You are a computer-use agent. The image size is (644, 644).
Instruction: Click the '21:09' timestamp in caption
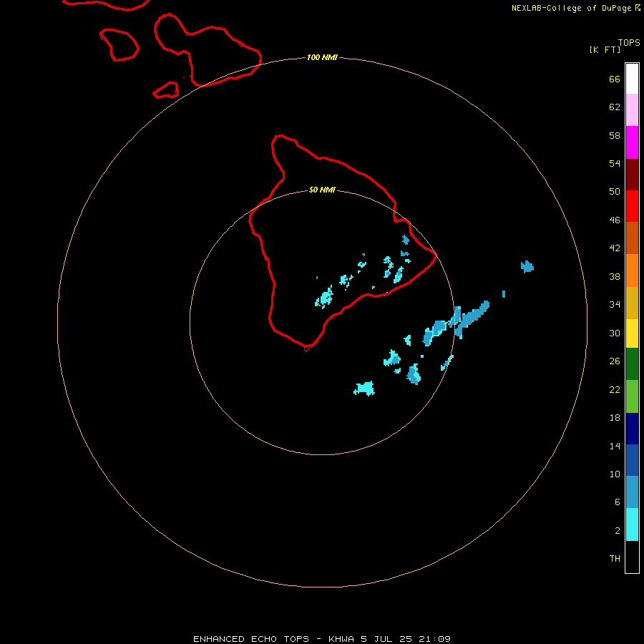click(434, 639)
